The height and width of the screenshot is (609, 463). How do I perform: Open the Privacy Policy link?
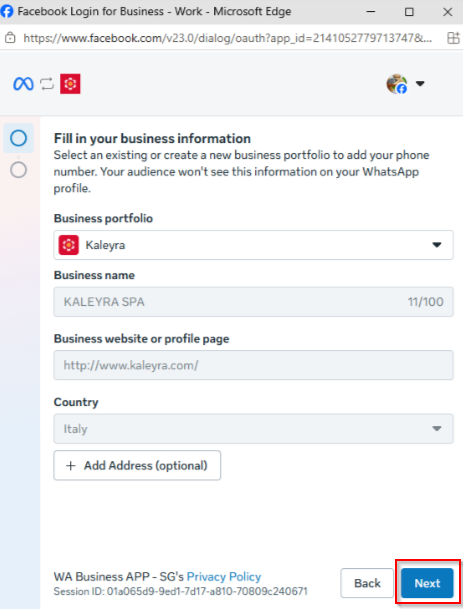224,577
